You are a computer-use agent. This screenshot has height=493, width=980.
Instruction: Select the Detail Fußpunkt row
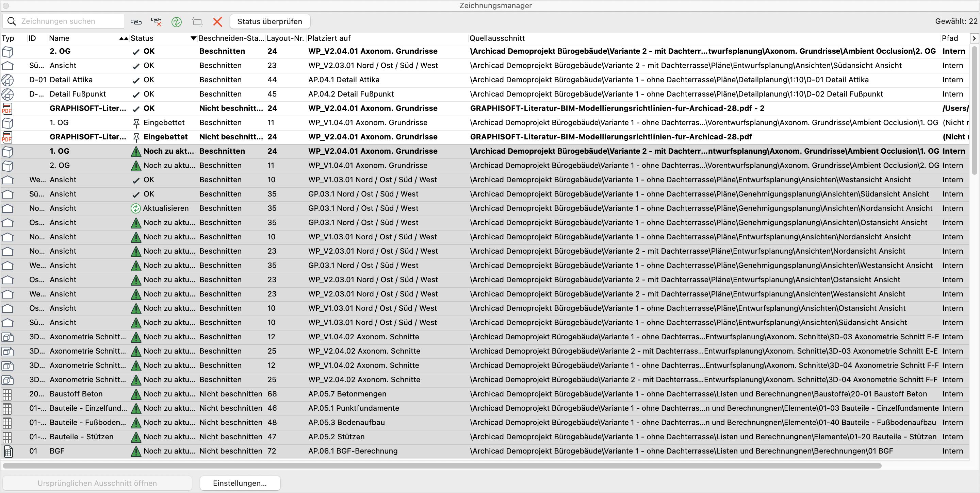tap(485, 94)
